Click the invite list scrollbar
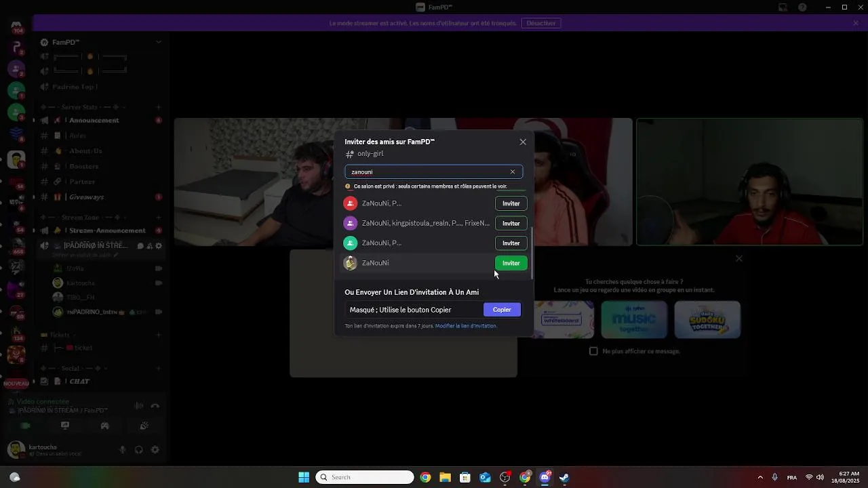Screen dimensions: 868x488 [x=532, y=252]
